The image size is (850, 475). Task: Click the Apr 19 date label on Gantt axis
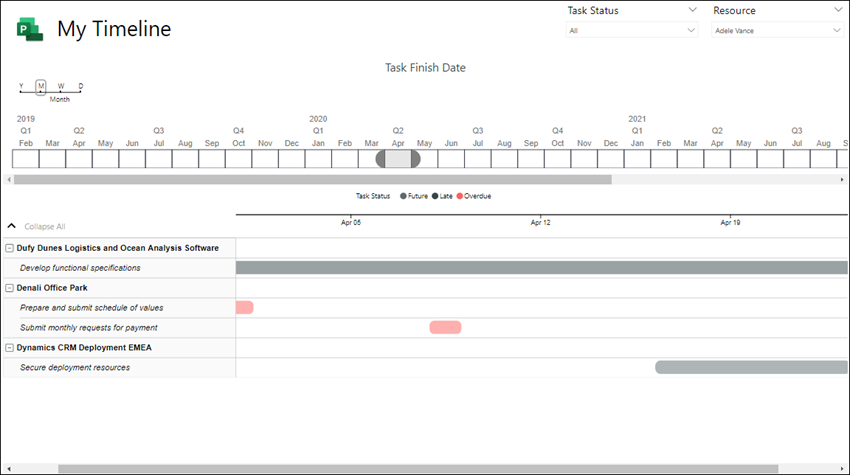click(x=730, y=222)
